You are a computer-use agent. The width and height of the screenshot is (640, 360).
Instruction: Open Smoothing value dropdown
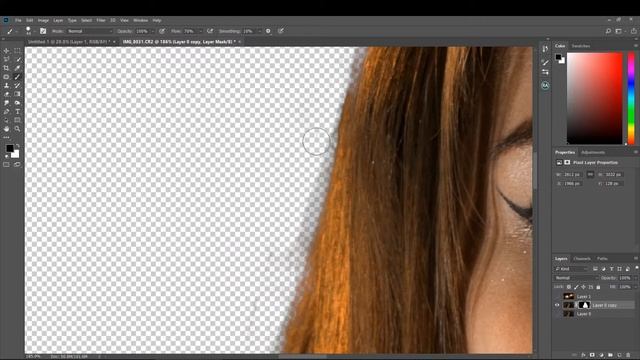tap(259, 31)
